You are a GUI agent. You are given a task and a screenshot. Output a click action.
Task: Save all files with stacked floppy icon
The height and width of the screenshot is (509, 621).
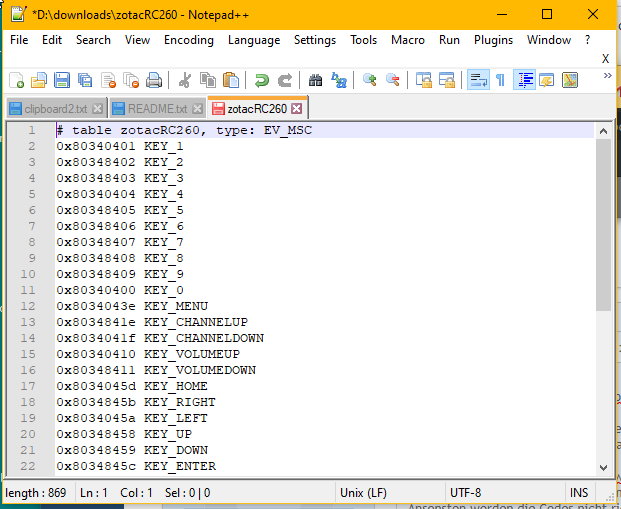(85, 80)
